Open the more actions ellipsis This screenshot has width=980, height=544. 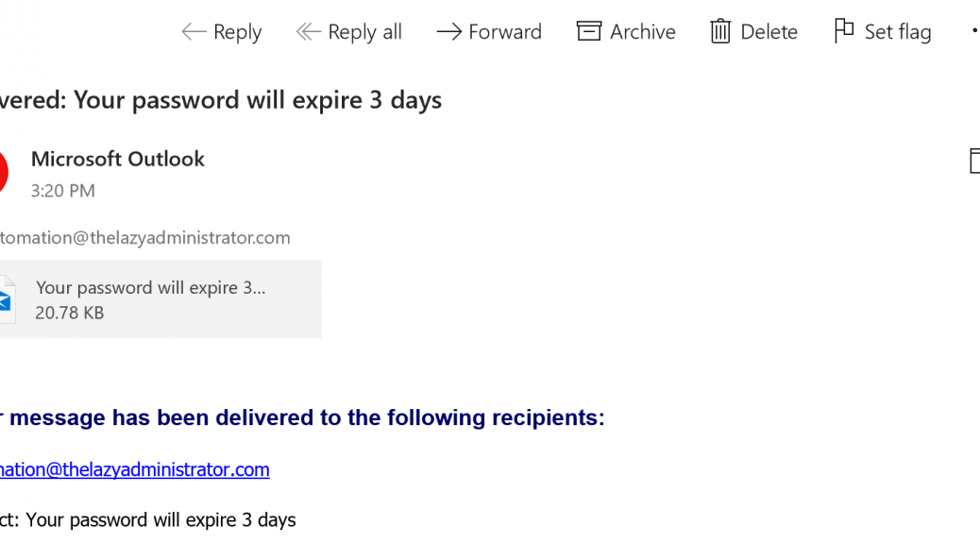(x=975, y=30)
